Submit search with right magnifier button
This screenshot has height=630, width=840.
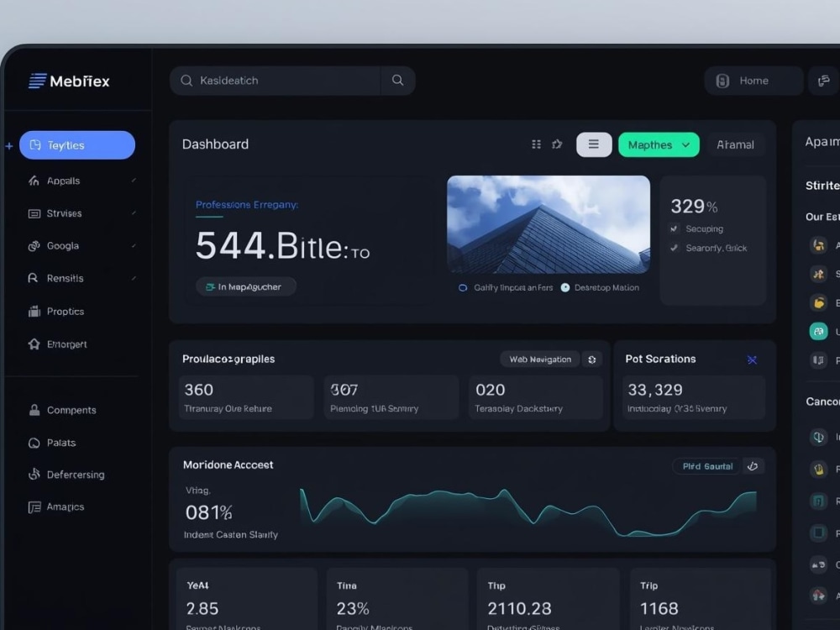(x=397, y=81)
